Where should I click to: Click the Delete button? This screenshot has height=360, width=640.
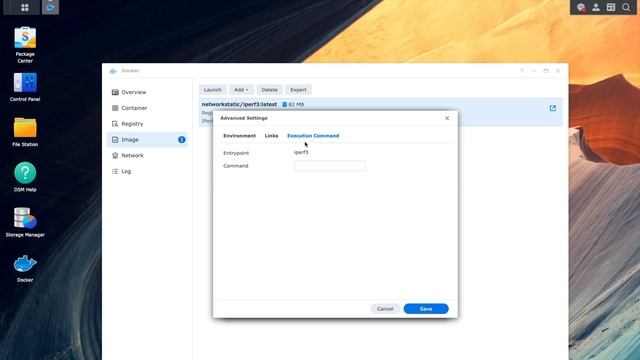(x=269, y=90)
